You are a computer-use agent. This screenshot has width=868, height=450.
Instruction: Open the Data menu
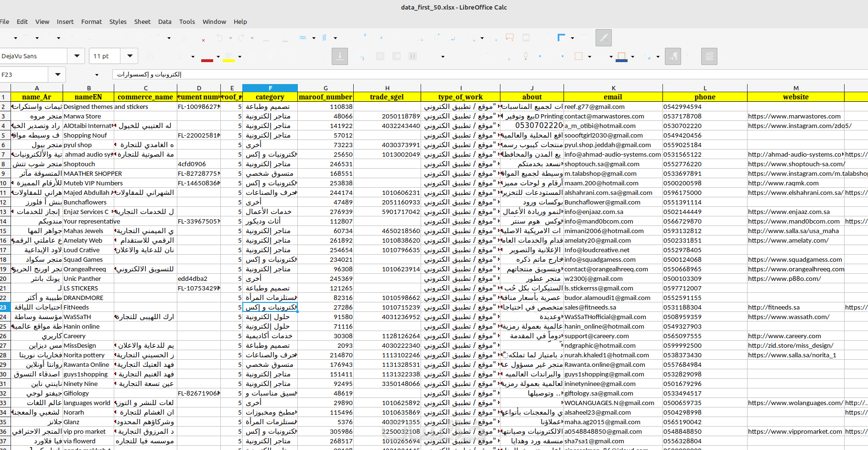(165, 21)
